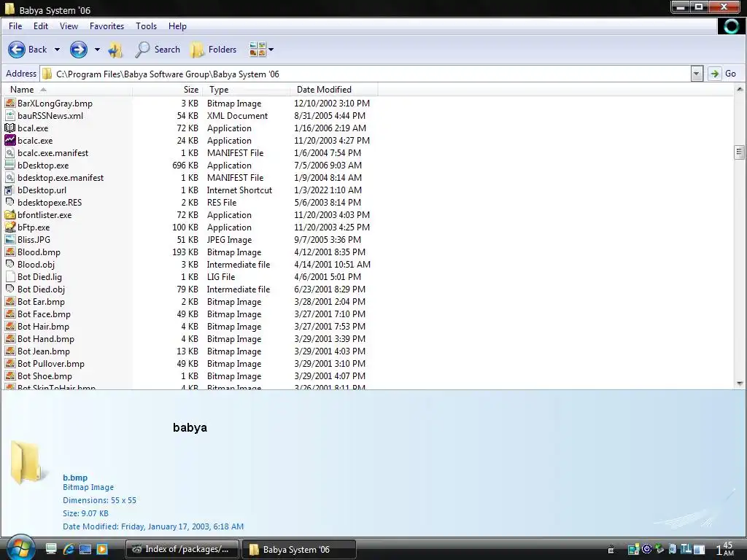Select file name Bot Hand.bmp

pos(46,339)
